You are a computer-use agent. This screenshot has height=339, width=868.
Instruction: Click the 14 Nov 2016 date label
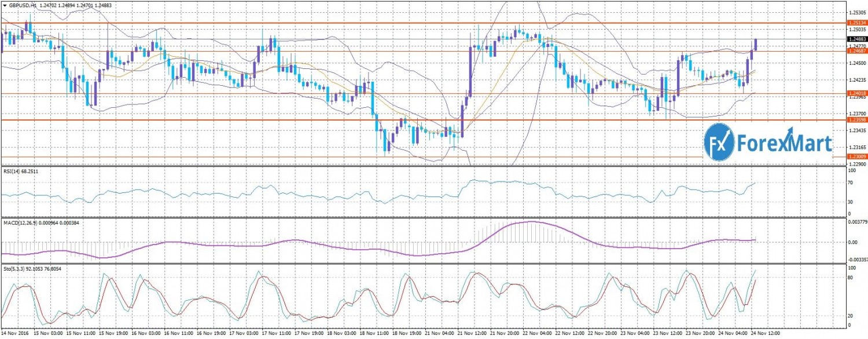[x=16, y=334]
